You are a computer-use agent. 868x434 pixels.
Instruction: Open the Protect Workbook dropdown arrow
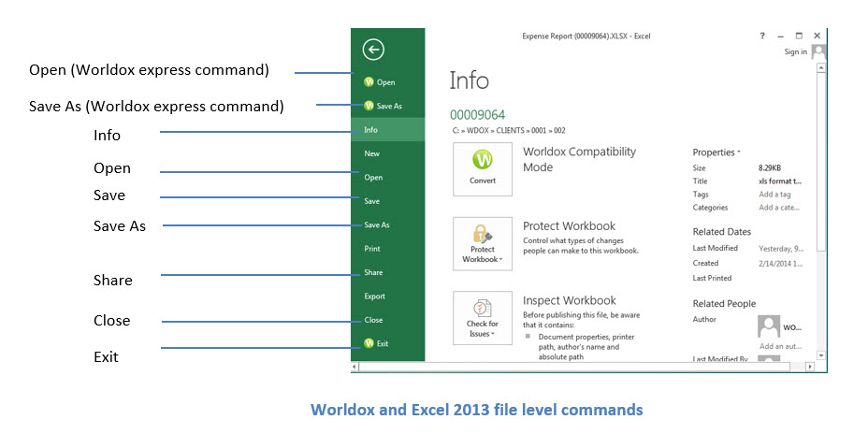tap(500, 260)
